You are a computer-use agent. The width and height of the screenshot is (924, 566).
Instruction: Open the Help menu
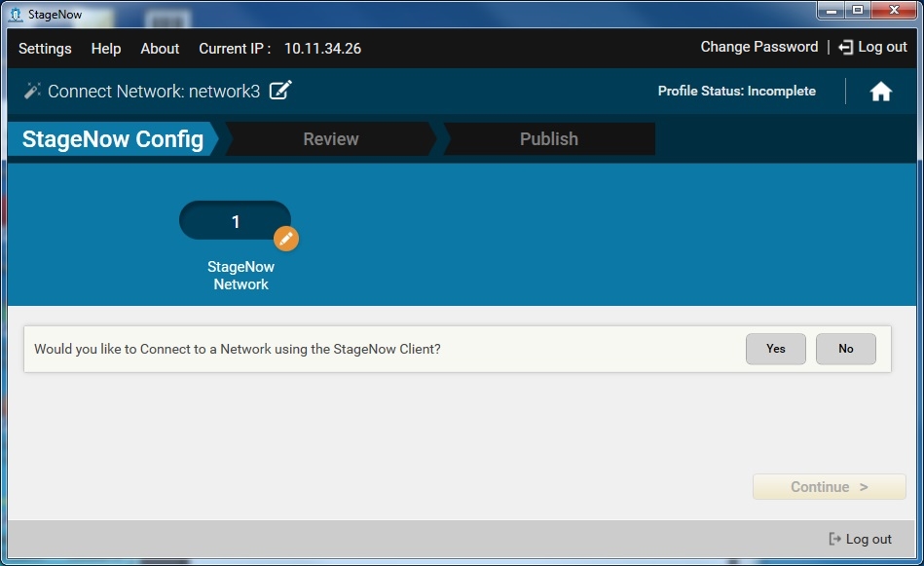tap(106, 49)
